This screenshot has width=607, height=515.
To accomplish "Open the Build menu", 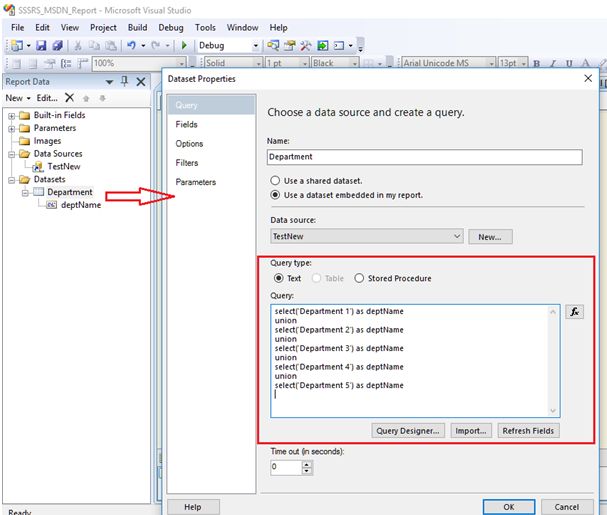I will pos(137,27).
